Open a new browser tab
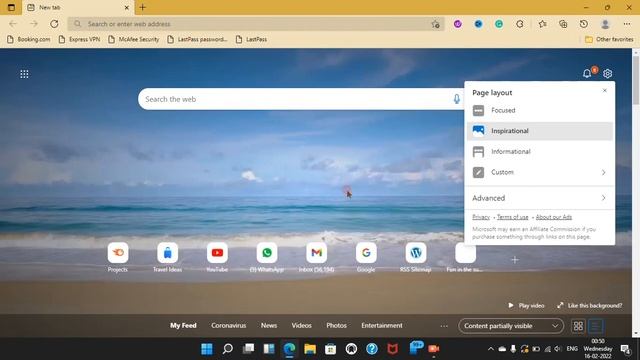The height and width of the screenshot is (360, 640). pos(142,7)
